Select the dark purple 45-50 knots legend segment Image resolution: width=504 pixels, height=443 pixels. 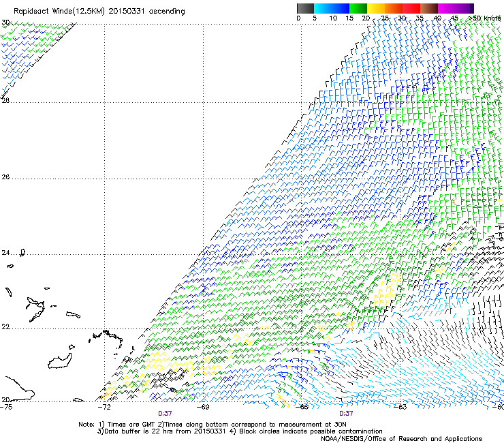tap(464, 8)
